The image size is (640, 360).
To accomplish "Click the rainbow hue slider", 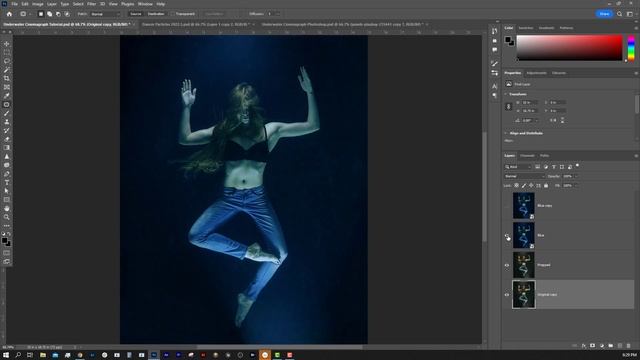I will [x=631, y=48].
